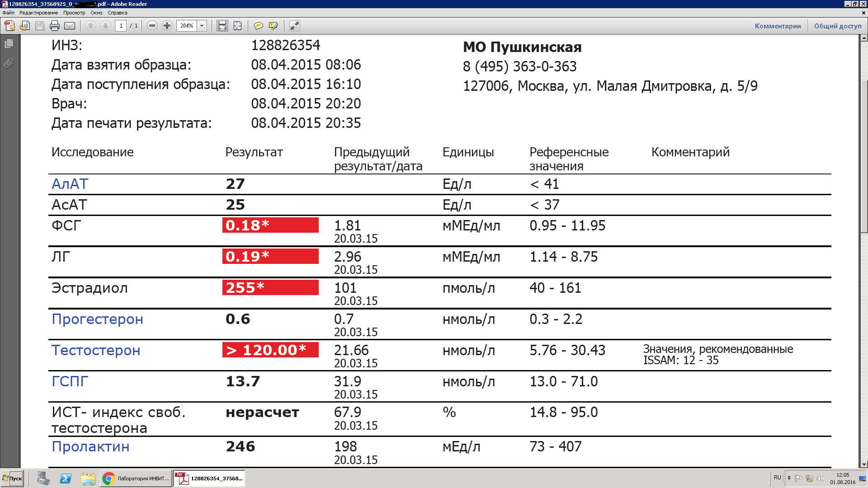The image size is (868, 488).
Task: Open the Просмотр menu
Action: (x=74, y=13)
